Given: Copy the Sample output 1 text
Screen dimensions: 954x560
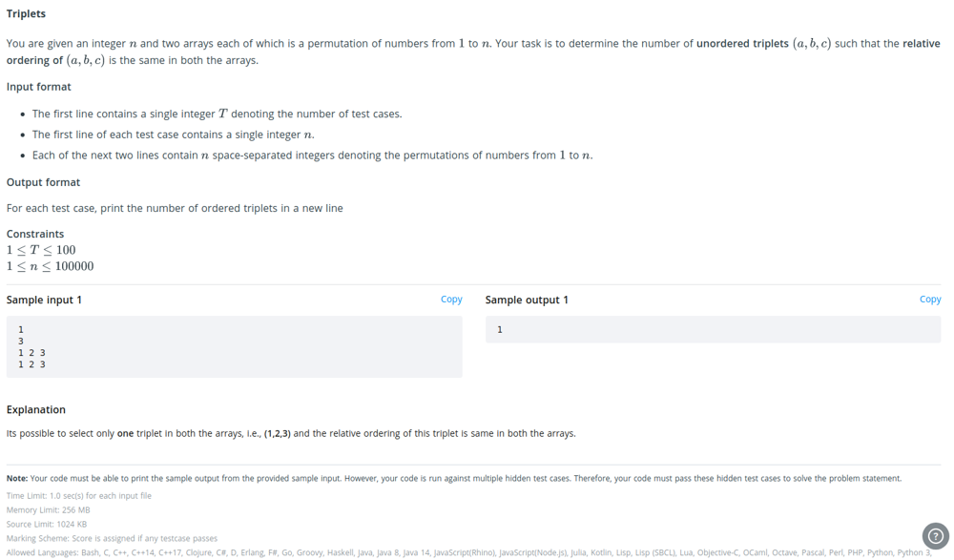Looking at the screenshot, I should 929,300.
